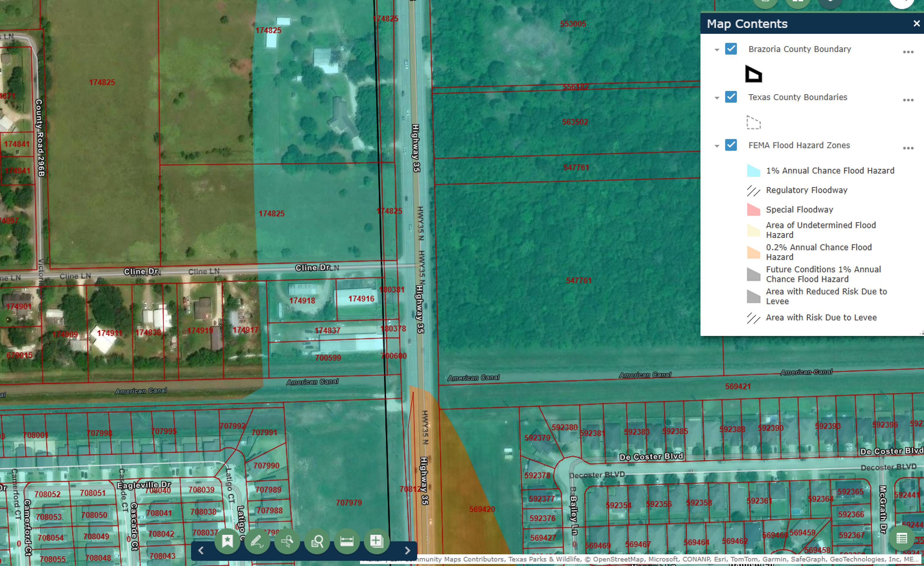Viewport: 924px width, 566px height.
Task: Collapse FEMA Flood Hazard Zones legend
Action: pyautogui.click(x=717, y=146)
